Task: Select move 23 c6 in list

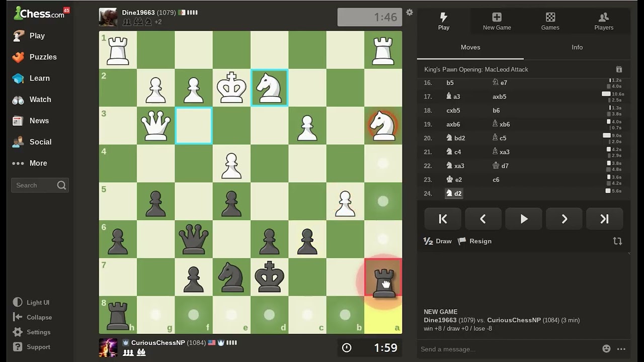Action: (x=496, y=179)
